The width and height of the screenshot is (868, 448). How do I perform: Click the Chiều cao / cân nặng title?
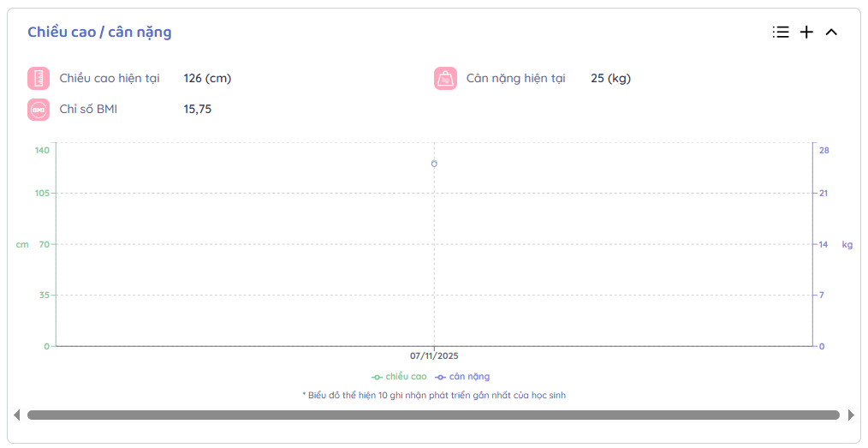(99, 33)
